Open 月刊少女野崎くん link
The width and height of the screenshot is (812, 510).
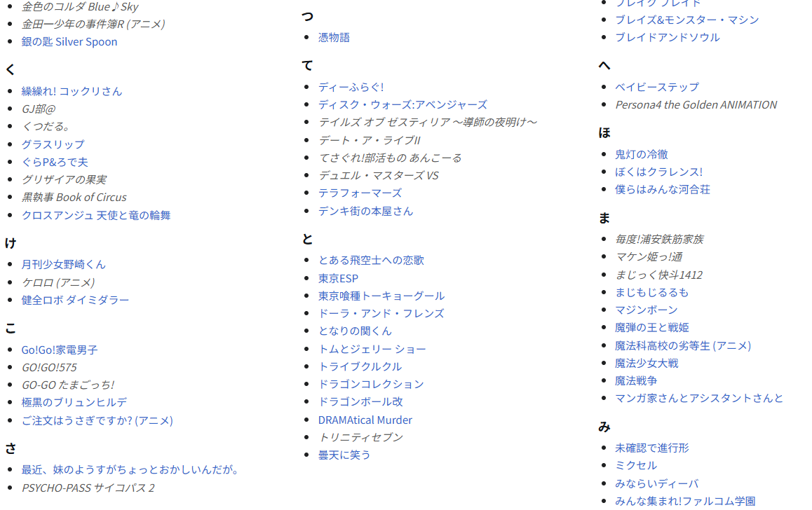click(x=63, y=264)
